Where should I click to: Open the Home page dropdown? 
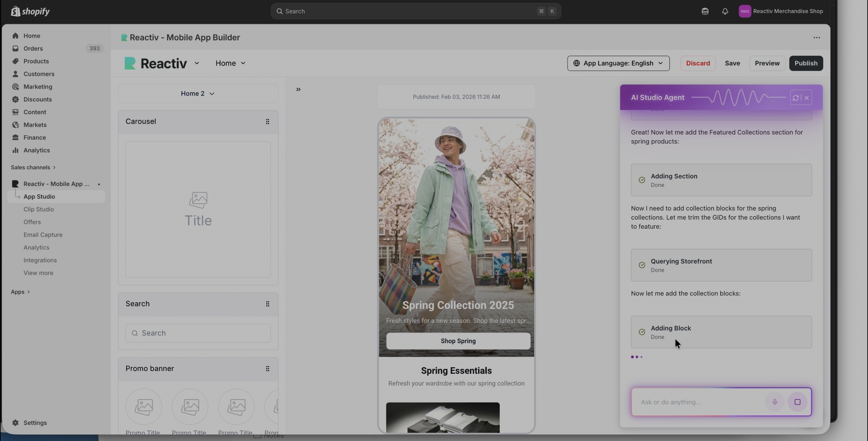[230, 63]
